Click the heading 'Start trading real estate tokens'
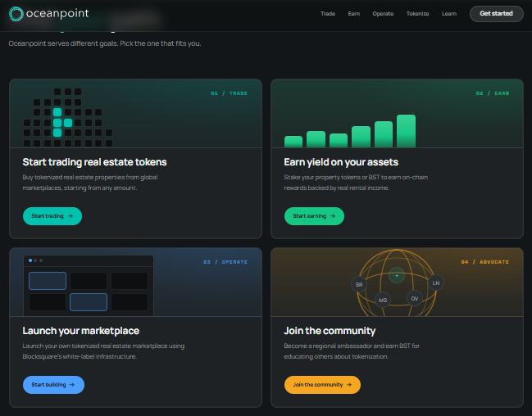This screenshot has width=532, height=416. coord(94,162)
